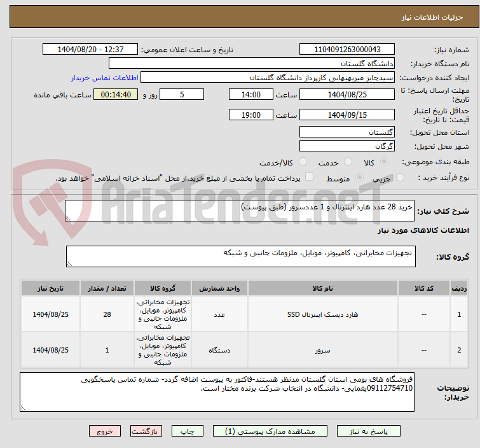Screen dimensions: 480x448
Task: Click the پاسخ به نیاز button
Action: click(368, 431)
